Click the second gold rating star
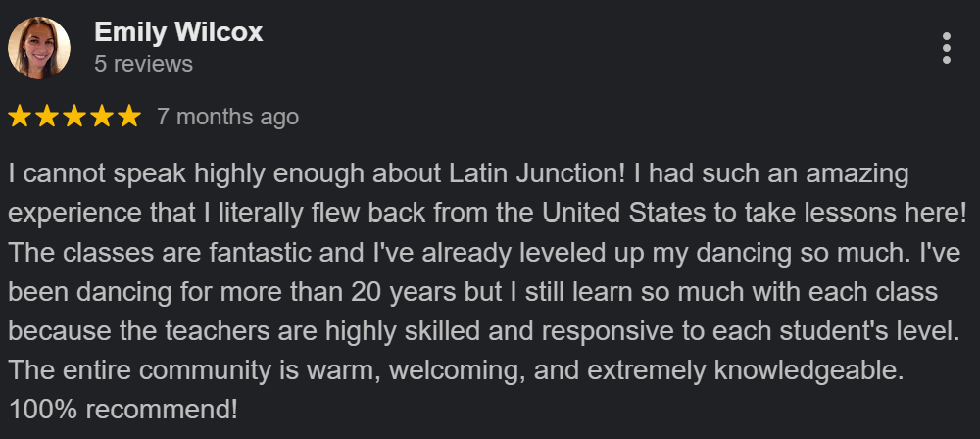Viewport: 980px width, 439px height. coord(47,117)
